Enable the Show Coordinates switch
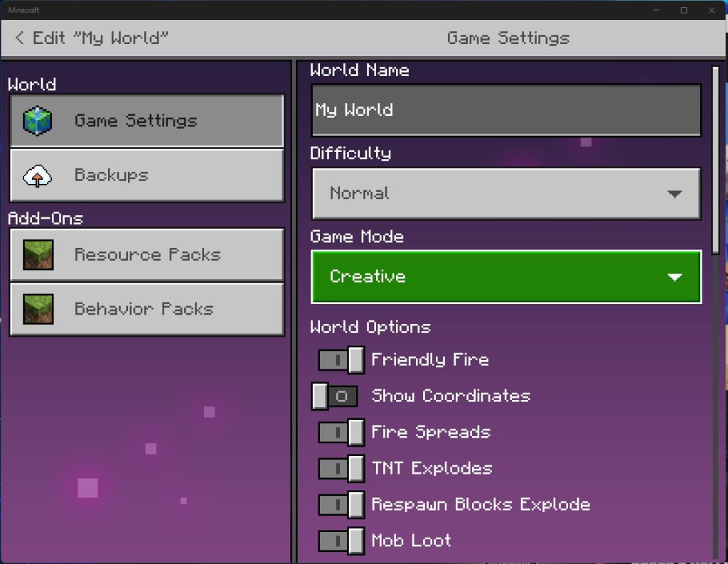 click(334, 396)
